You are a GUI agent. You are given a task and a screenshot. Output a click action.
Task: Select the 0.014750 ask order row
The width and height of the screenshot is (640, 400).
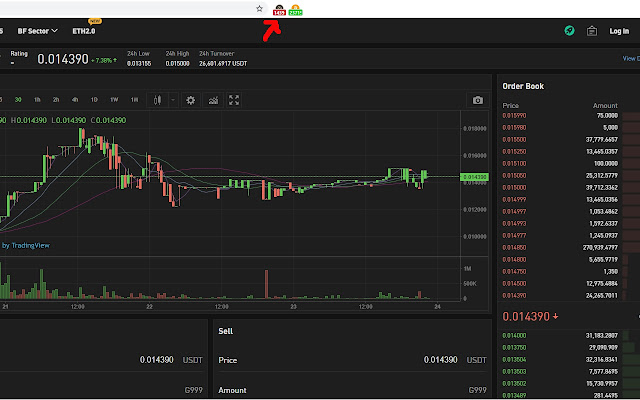[569, 271]
